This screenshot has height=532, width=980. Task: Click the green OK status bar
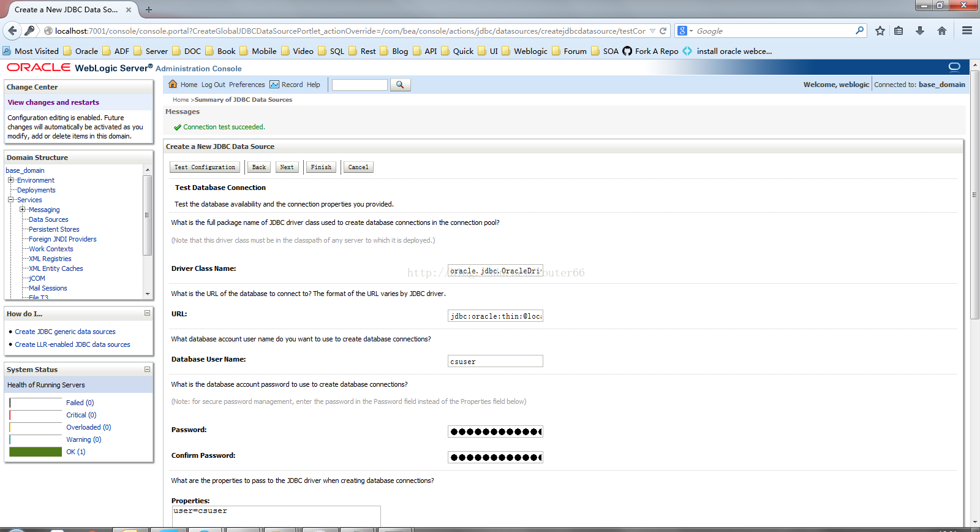36,452
